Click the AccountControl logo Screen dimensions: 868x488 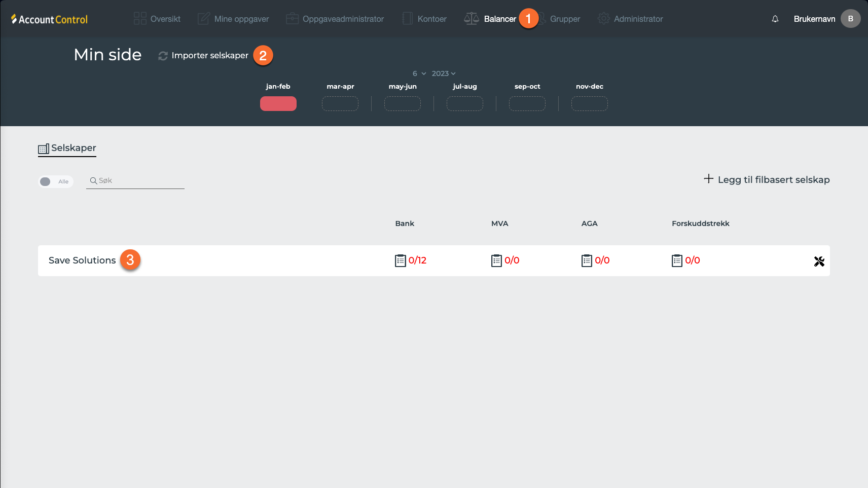[x=49, y=19]
